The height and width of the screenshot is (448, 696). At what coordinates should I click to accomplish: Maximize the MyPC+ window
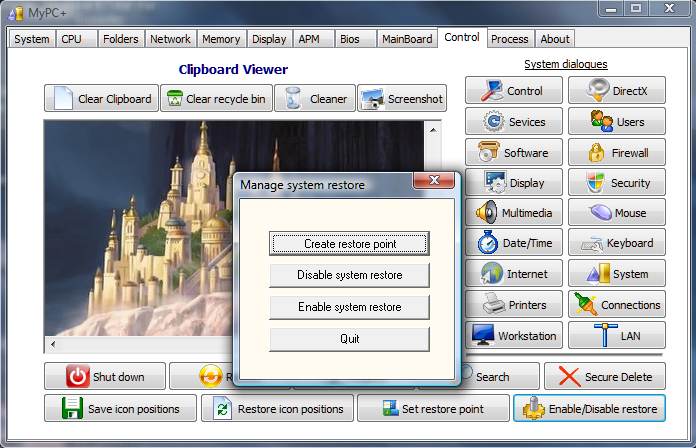tap(636, 8)
